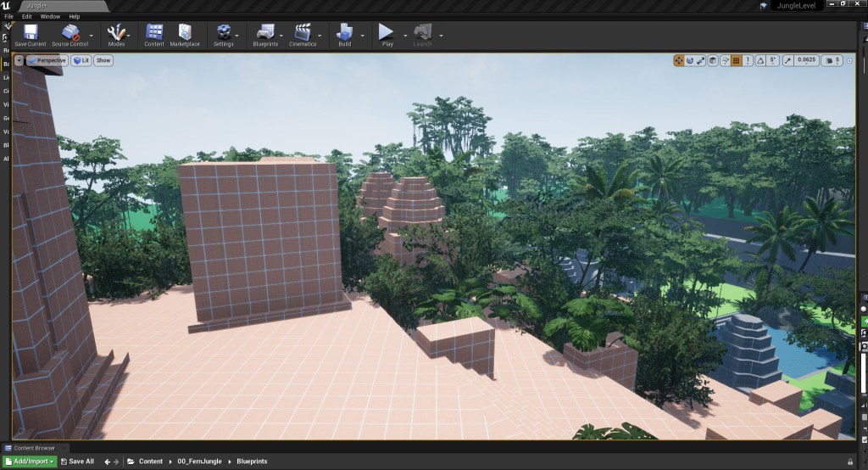Screen dimensions: 868x470
Task: Click the Save All button
Action: tap(76, 462)
